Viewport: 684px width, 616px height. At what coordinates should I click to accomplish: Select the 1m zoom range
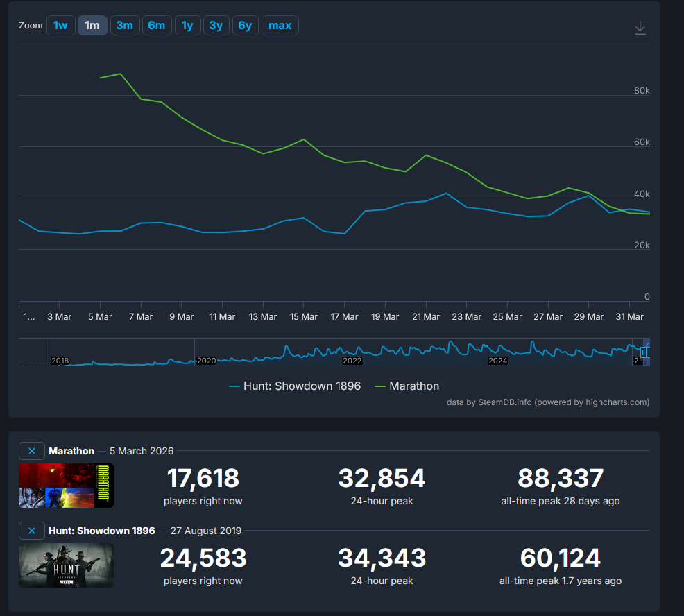coord(92,25)
